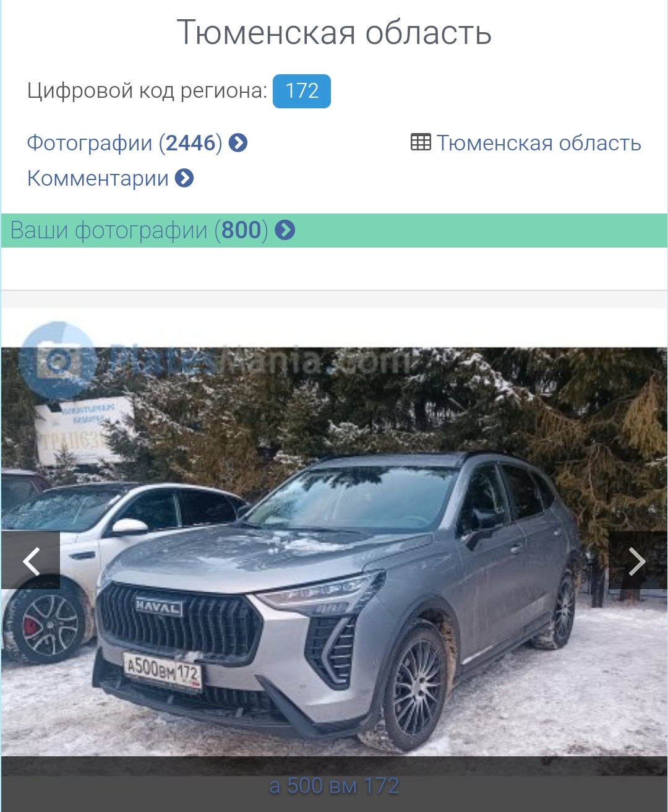668x812 pixels.
Task: Click the PlatesMania camera logo watermark
Action: [x=57, y=360]
